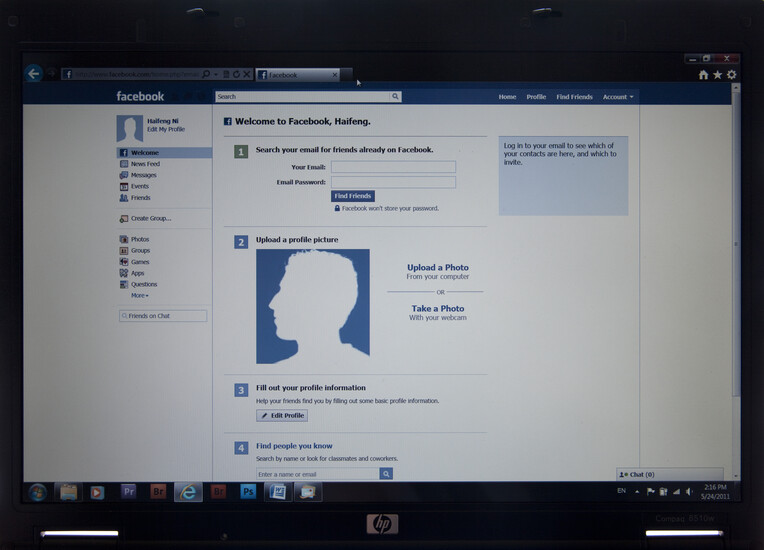Click the page vertical scrollbar
The width and height of the screenshot is (764, 550).
tap(736, 244)
